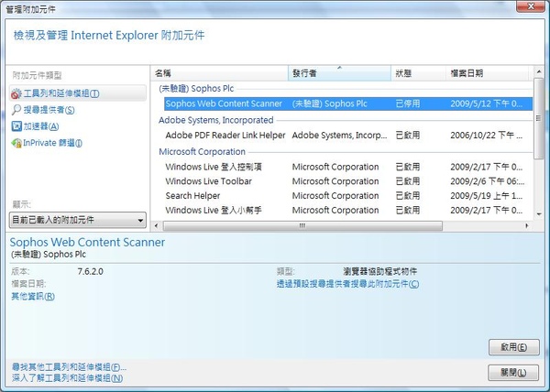Viewport: 550px width, 392px height.
Task: Open the 尋找其他工具列和延伸模組 link
Action: click(69, 367)
